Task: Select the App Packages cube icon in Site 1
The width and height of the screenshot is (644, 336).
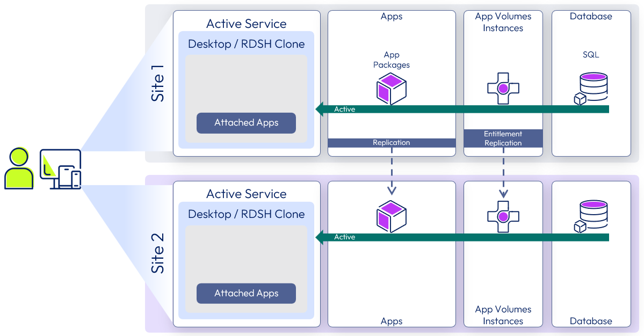Action: coord(391,89)
